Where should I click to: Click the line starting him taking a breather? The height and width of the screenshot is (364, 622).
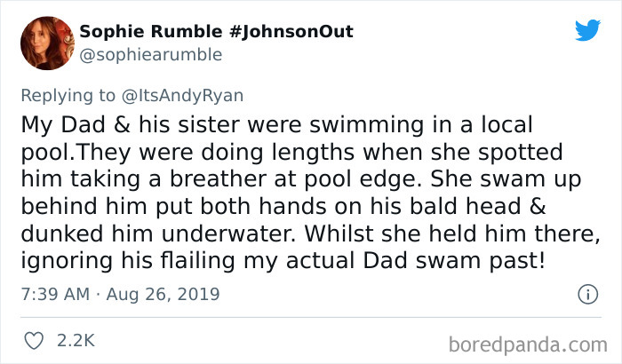tap(300, 179)
